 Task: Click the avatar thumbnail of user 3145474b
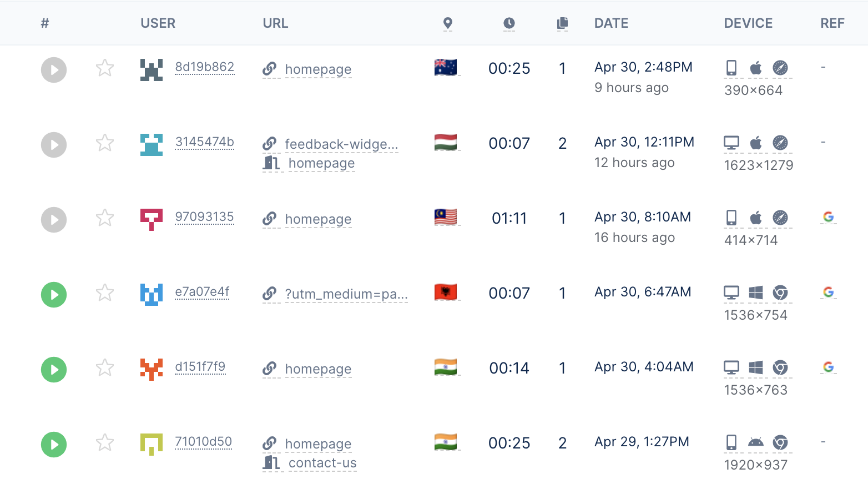tap(151, 144)
